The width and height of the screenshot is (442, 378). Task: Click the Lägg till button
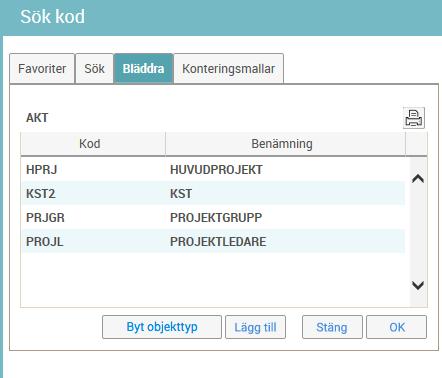[x=255, y=327]
